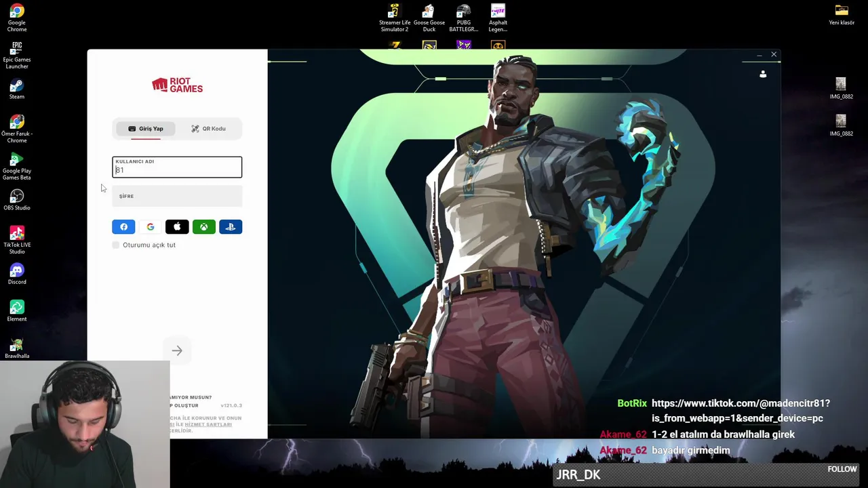Sign in with Xbox icon
This screenshot has height=488, width=868.
pyautogui.click(x=203, y=227)
